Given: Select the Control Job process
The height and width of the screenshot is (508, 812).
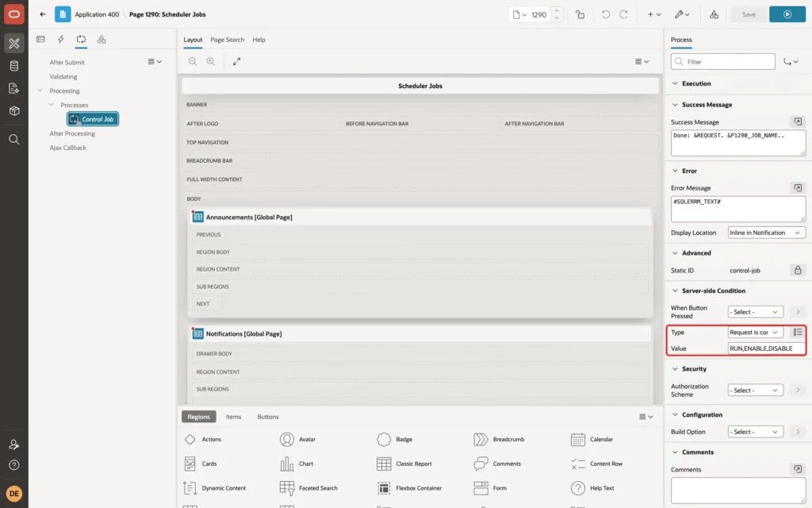Looking at the screenshot, I should pyautogui.click(x=93, y=119).
